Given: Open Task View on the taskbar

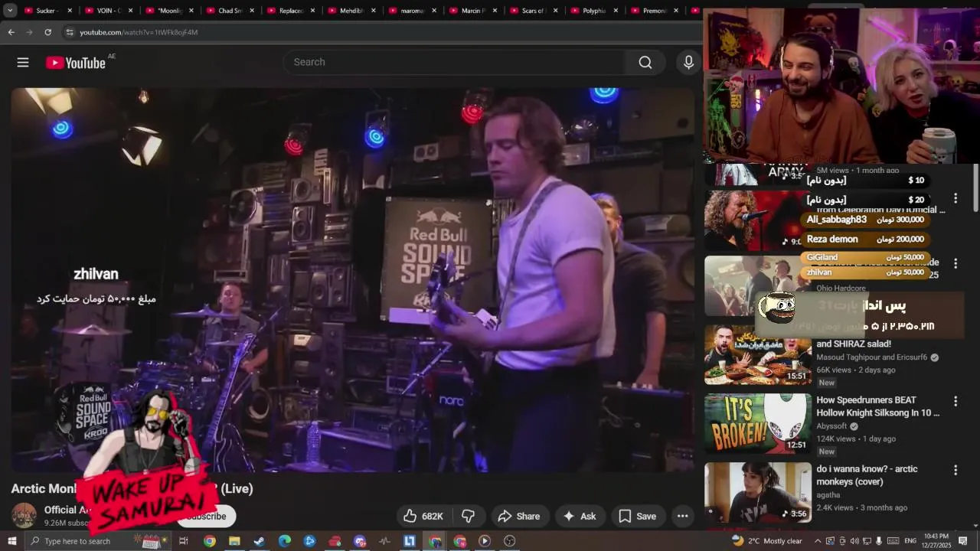Looking at the screenshot, I should pyautogui.click(x=184, y=541).
